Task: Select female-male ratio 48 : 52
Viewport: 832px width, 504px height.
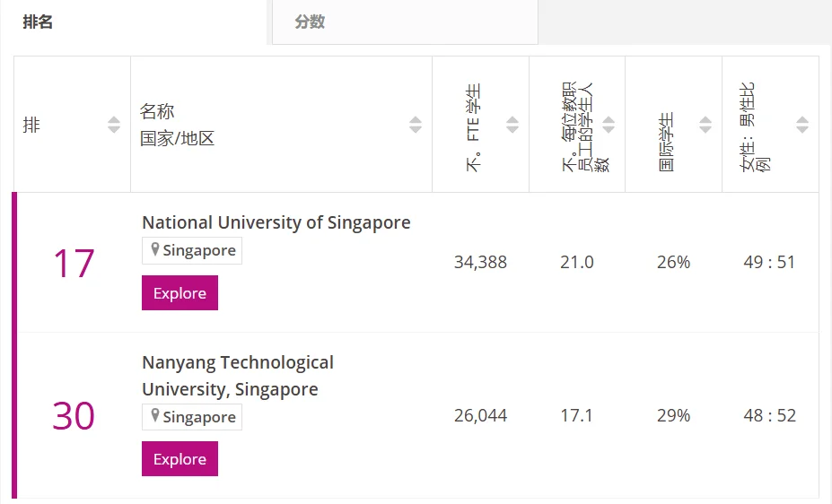Action: 769,415
